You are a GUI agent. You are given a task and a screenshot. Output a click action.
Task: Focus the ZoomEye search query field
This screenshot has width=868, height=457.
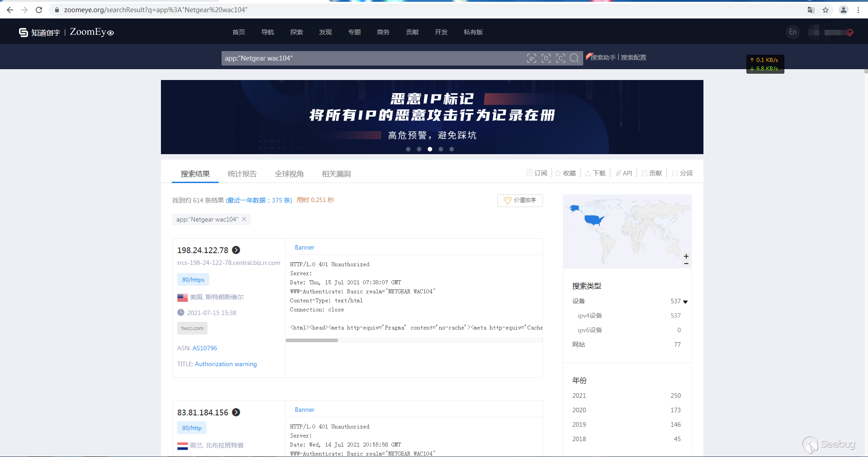click(373, 58)
